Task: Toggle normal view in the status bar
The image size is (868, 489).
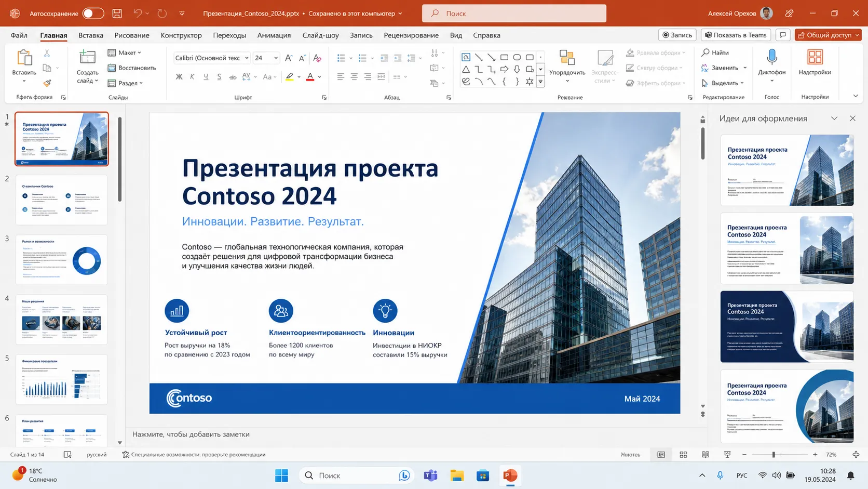Action: pos(661,455)
